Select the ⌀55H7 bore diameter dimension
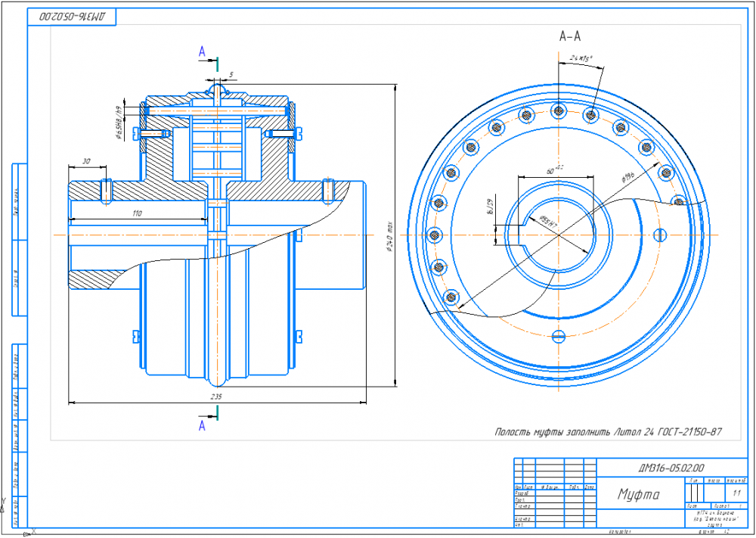 pyautogui.click(x=550, y=222)
